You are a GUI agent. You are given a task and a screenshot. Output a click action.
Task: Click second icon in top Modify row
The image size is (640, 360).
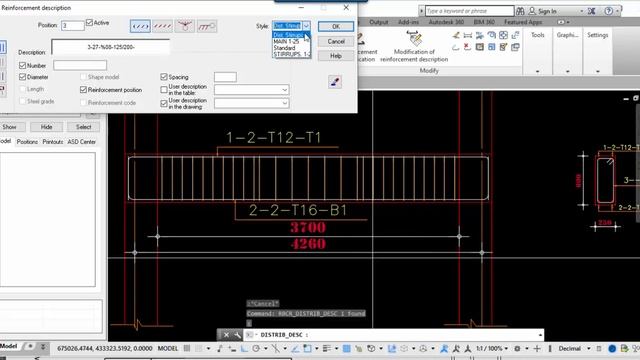468,36
